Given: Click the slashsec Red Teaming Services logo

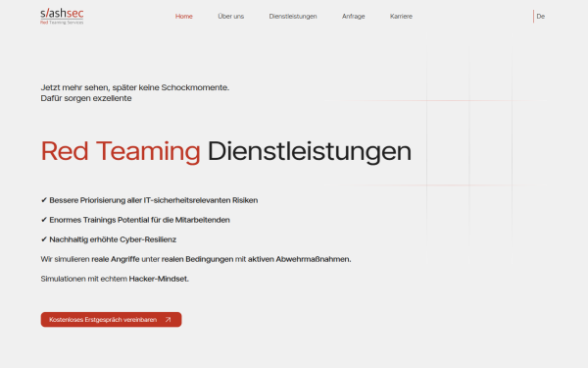Looking at the screenshot, I should [62, 17].
